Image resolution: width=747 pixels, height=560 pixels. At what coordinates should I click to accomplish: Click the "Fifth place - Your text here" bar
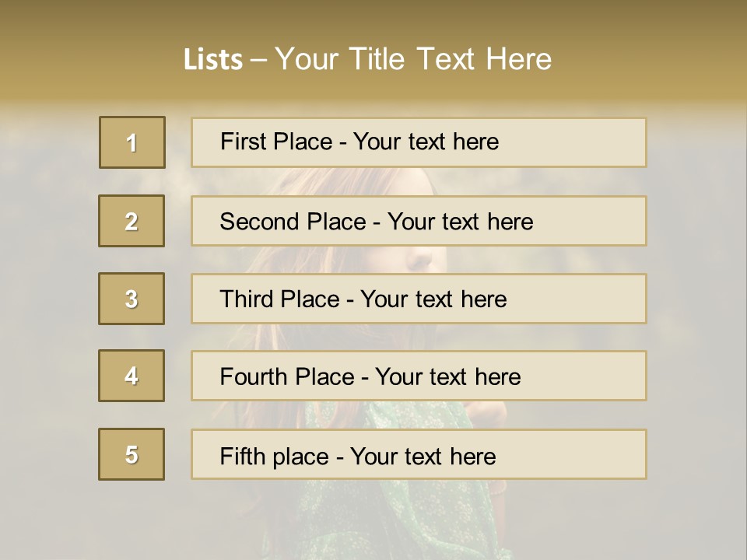click(419, 454)
